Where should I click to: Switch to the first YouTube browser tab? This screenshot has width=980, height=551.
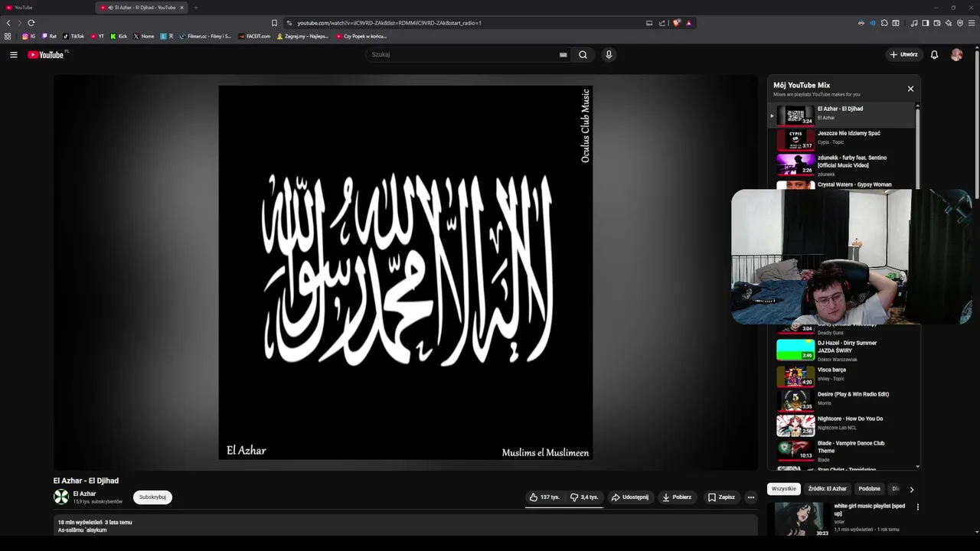pyautogui.click(x=46, y=8)
